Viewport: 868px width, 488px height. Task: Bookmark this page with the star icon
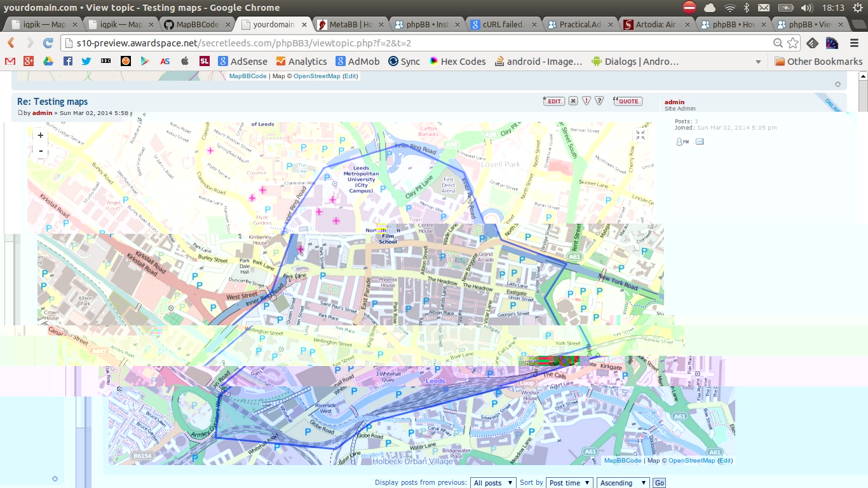(793, 43)
